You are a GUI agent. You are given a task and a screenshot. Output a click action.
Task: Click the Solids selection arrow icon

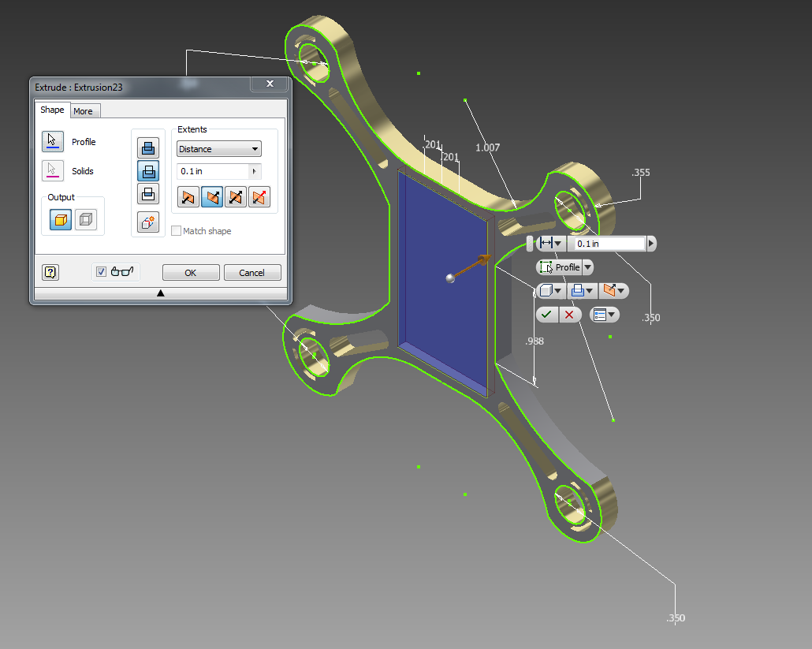(52, 170)
